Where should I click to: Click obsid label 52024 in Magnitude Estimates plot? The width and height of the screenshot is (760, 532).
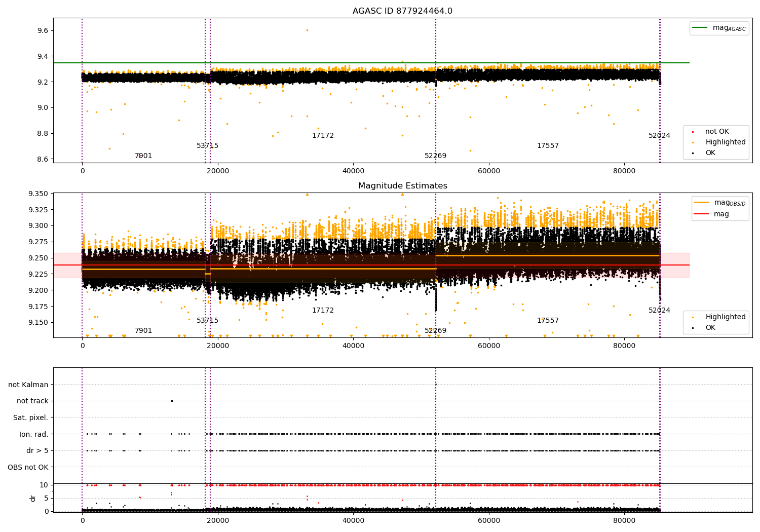(x=659, y=311)
